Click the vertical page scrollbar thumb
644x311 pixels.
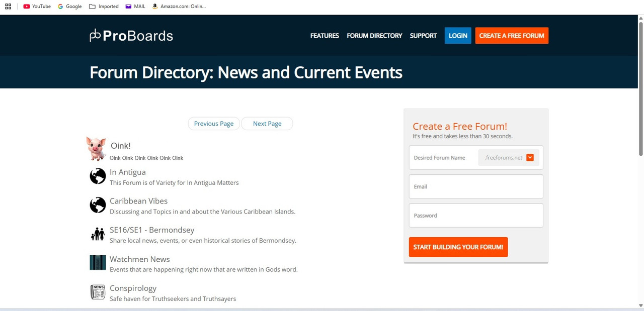click(x=640, y=88)
